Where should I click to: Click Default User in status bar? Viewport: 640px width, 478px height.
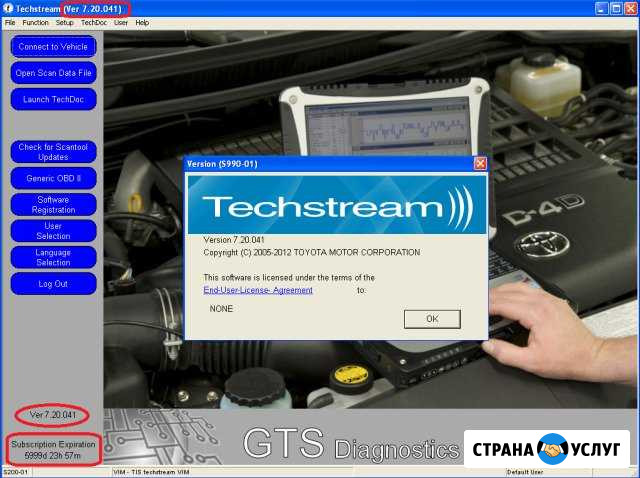(x=524, y=472)
